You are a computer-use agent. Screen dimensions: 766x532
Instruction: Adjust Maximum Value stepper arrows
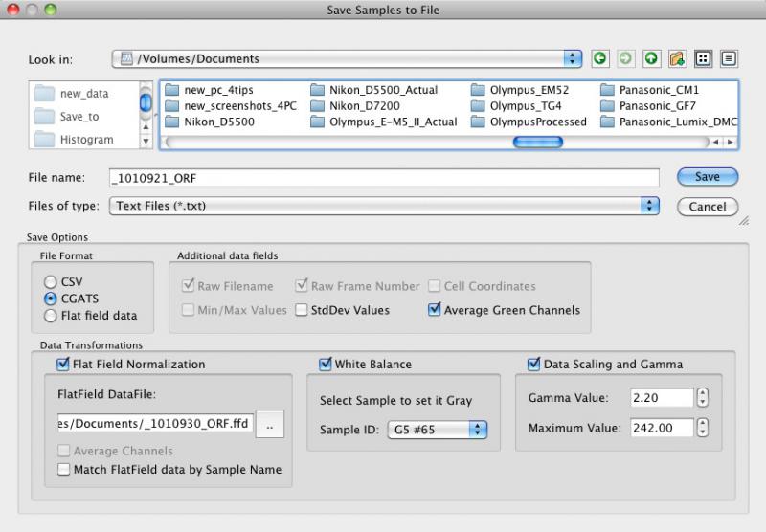[703, 428]
